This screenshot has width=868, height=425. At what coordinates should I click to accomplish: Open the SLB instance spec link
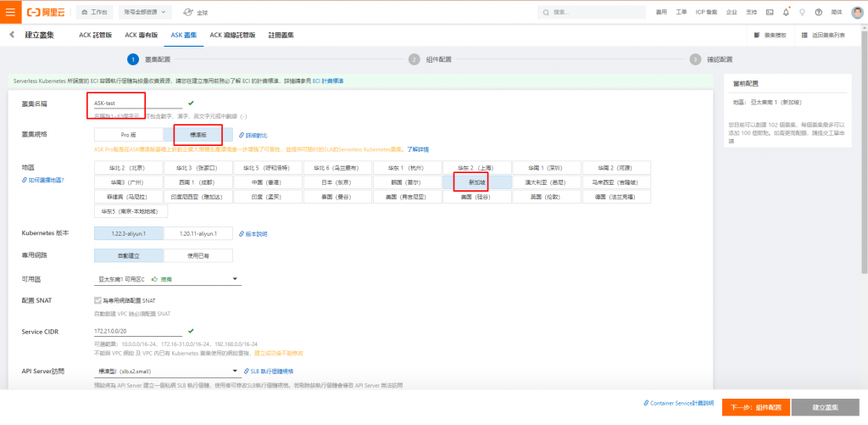(x=269, y=372)
